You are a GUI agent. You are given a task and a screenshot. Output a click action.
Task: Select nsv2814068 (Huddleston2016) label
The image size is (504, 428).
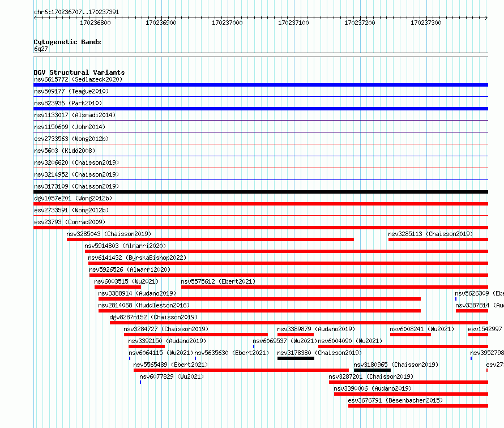(x=144, y=305)
